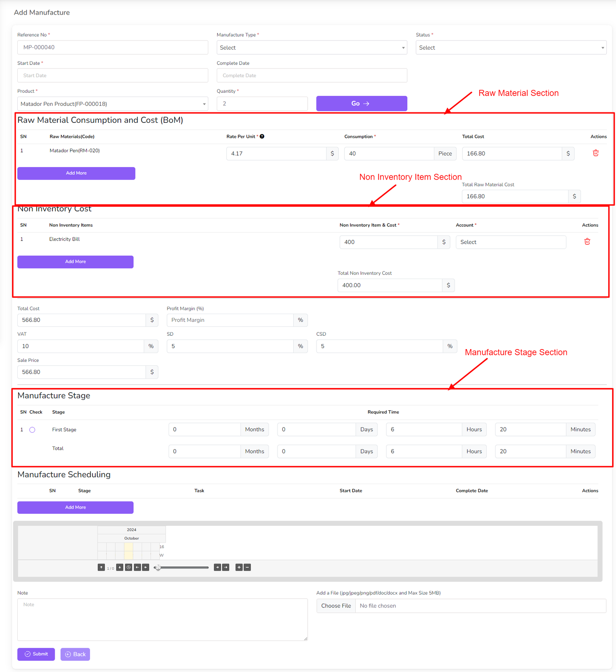Click the Start Date input field
The image size is (616, 672).
112,75
